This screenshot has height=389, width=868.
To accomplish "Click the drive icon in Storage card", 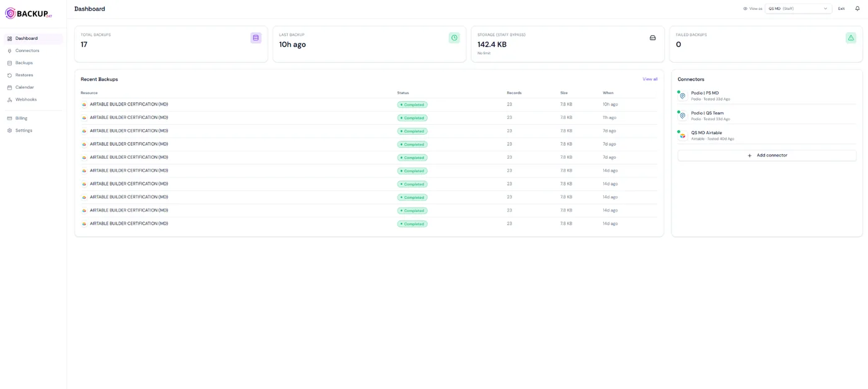I will tap(652, 38).
